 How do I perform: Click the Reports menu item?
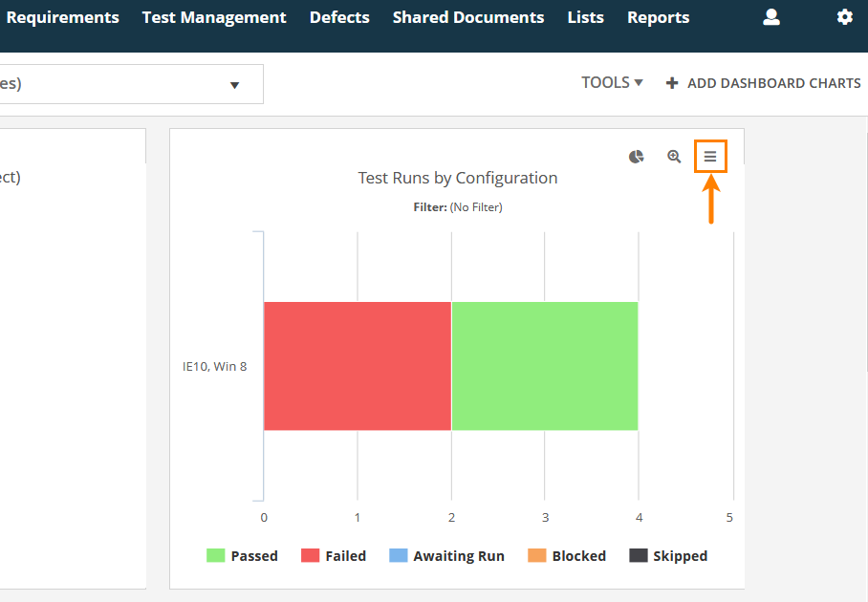(x=658, y=17)
